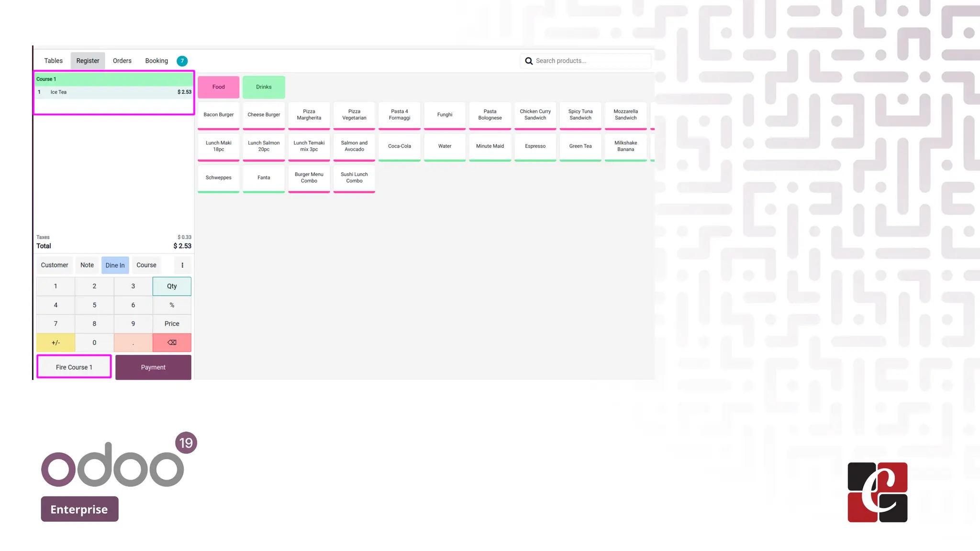Screen dimensions: 980x551
Task: Filter products by Drinks category
Action: (x=264, y=87)
